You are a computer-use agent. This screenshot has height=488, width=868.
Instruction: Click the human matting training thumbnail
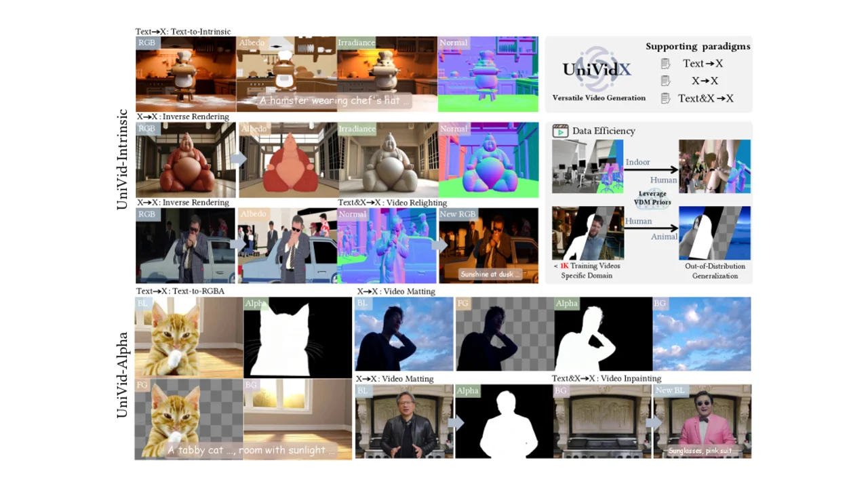[588, 233]
